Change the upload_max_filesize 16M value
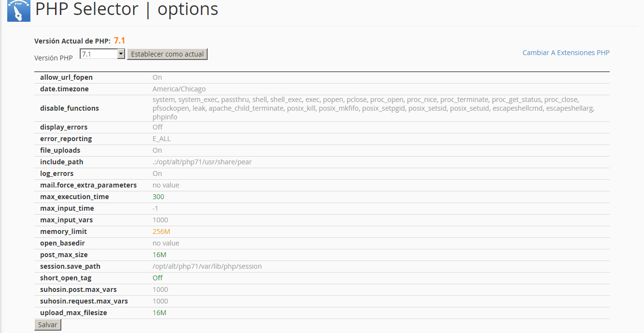644x333 pixels. pos(159,313)
